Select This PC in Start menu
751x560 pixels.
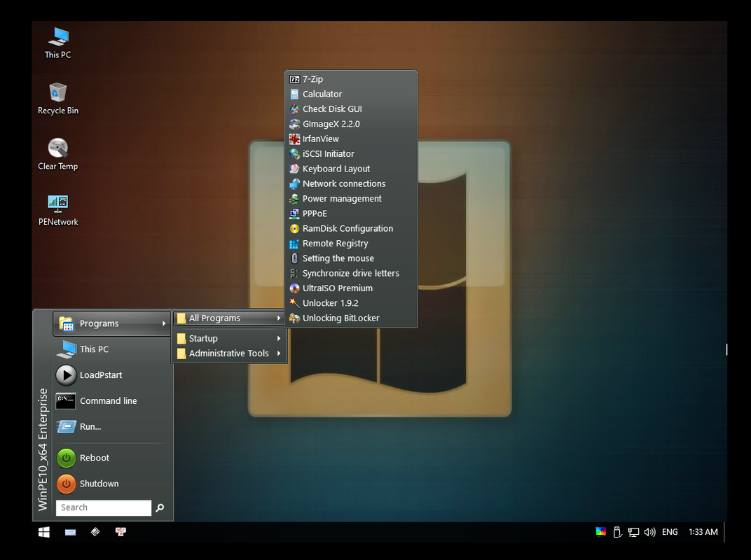[111, 349]
